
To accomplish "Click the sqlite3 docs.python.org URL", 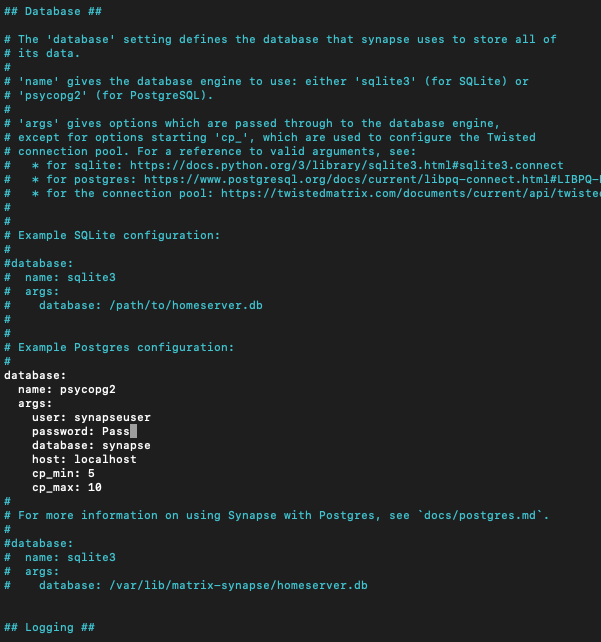I will pos(347,165).
